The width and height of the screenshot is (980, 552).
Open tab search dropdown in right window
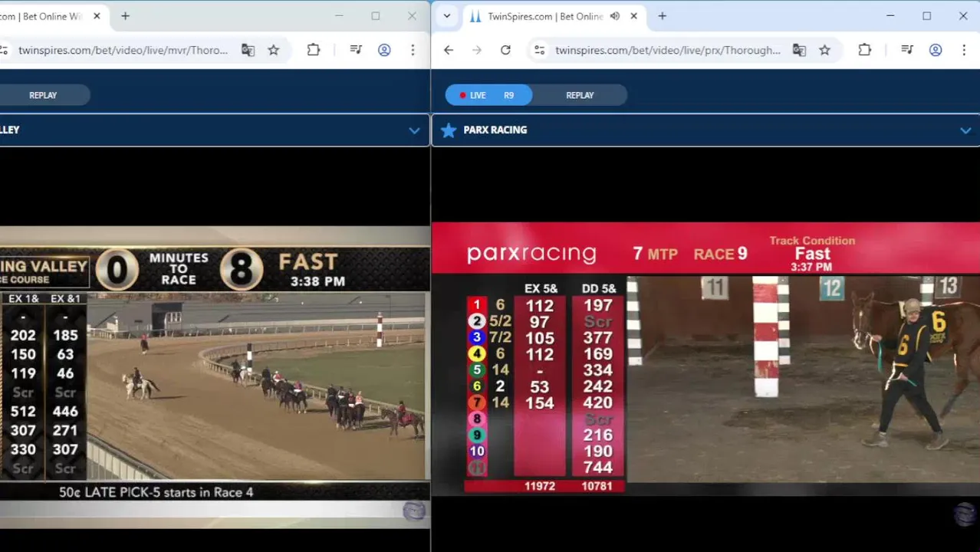click(447, 16)
